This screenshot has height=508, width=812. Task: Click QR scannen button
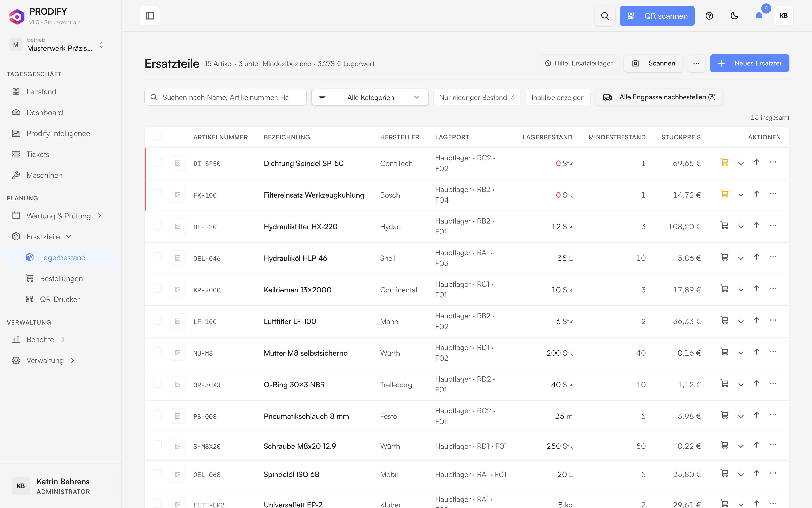(x=657, y=16)
